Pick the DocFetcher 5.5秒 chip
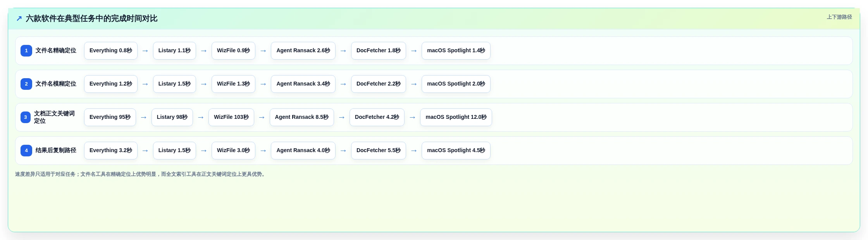This screenshot has height=240, width=868. click(379, 151)
